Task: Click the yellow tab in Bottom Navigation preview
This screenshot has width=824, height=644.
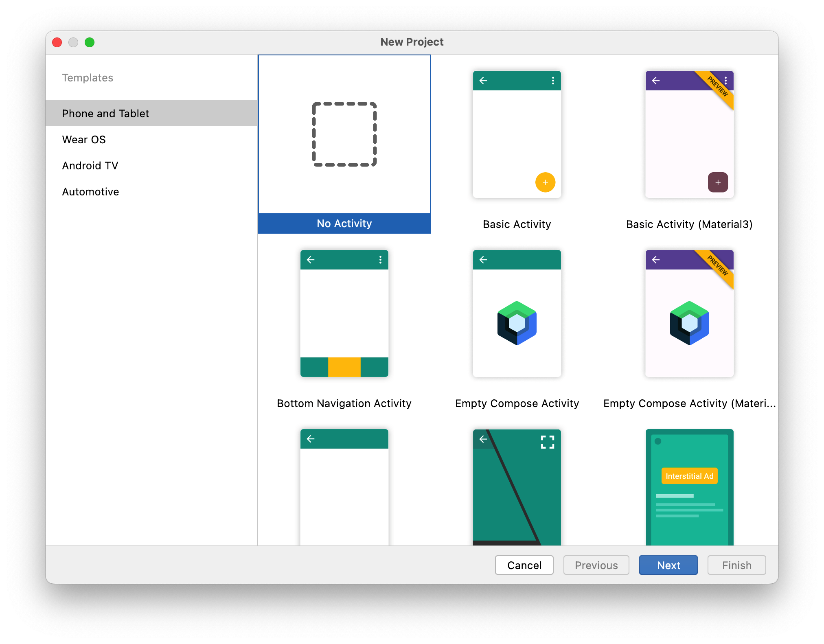Action: click(344, 367)
